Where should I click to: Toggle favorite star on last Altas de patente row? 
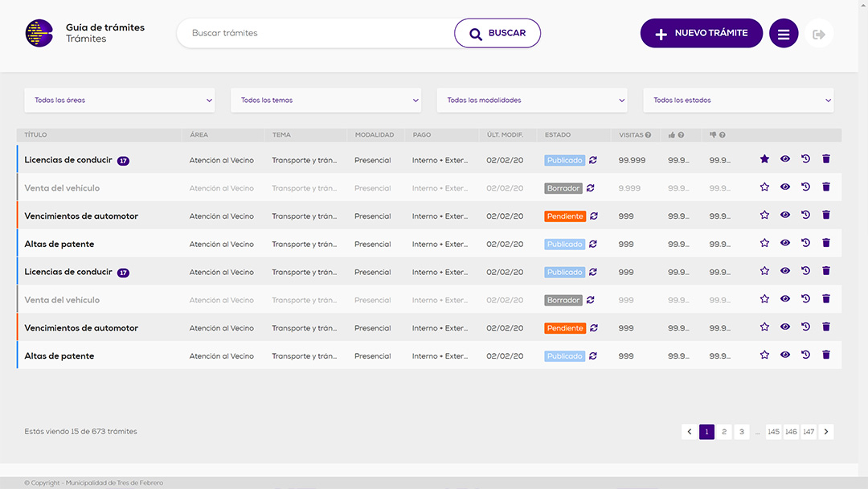pos(764,355)
